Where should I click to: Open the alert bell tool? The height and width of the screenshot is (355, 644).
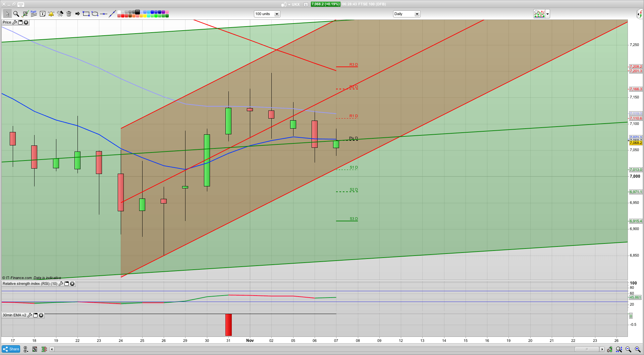coord(51,14)
